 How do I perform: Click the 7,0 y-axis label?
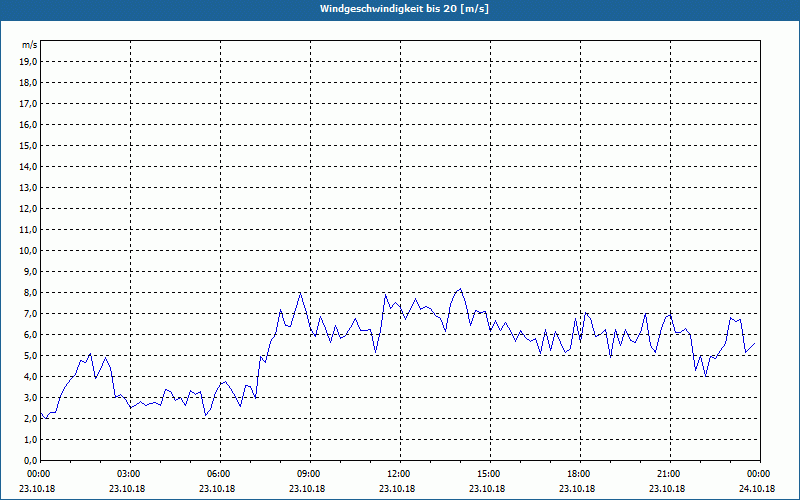pyautogui.click(x=30, y=314)
